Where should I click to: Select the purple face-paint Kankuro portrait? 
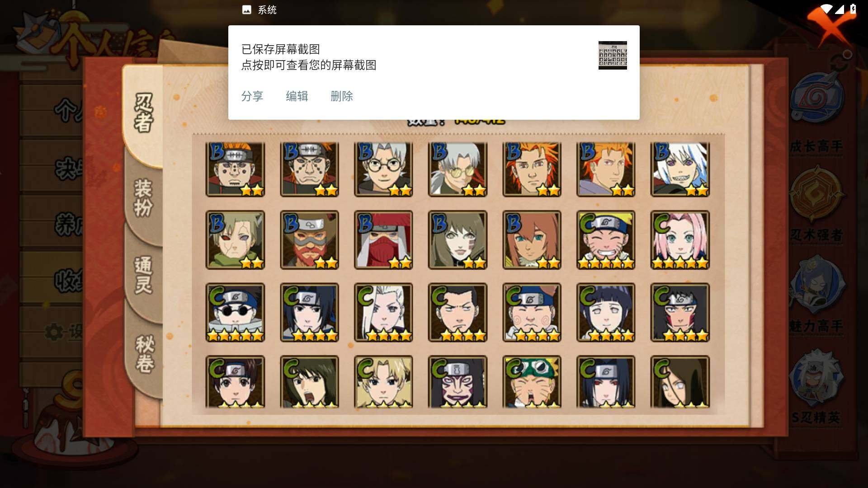pos(458,382)
